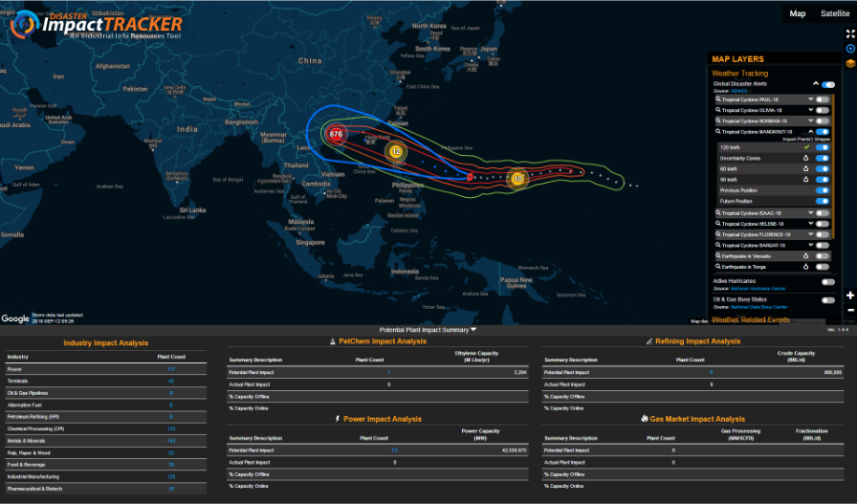Open National Hurricane Center source link
This screenshot has width=857, height=504.
[x=758, y=289]
